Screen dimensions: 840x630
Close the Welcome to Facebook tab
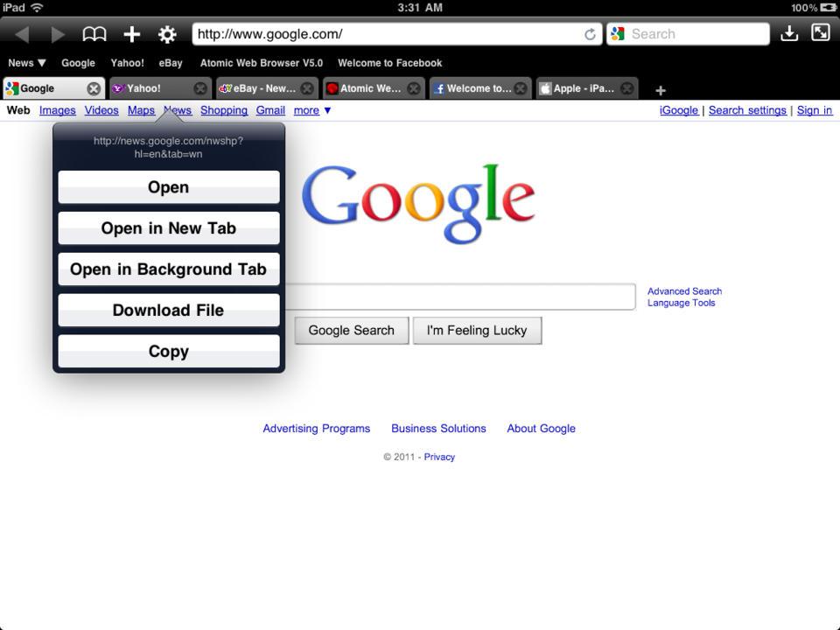tap(520, 89)
